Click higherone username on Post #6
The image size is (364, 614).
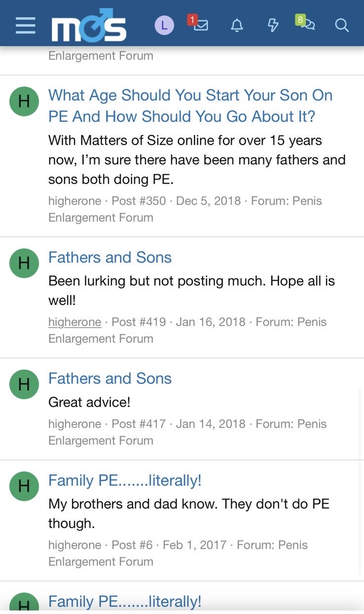click(74, 545)
